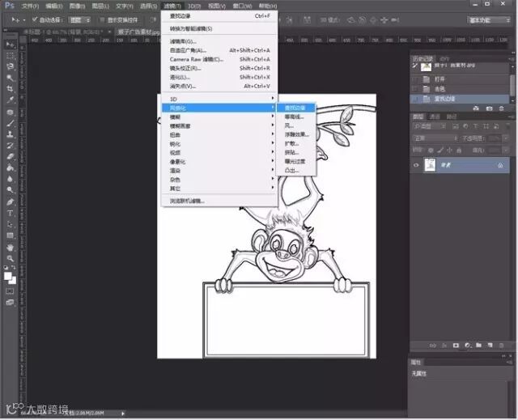This screenshot has height=420, width=518.
Task: Delete current state in History panel
Action: [x=502, y=108]
